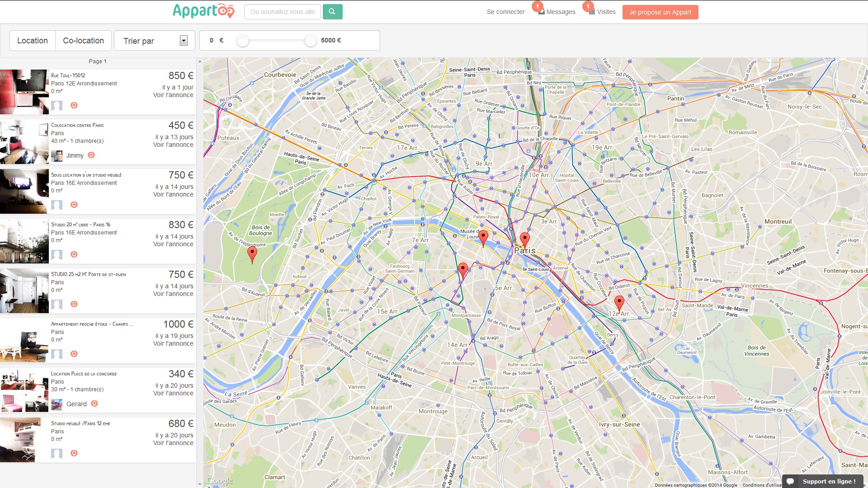Open the Location Place de la Concorde thumbnail

coord(24,390)
